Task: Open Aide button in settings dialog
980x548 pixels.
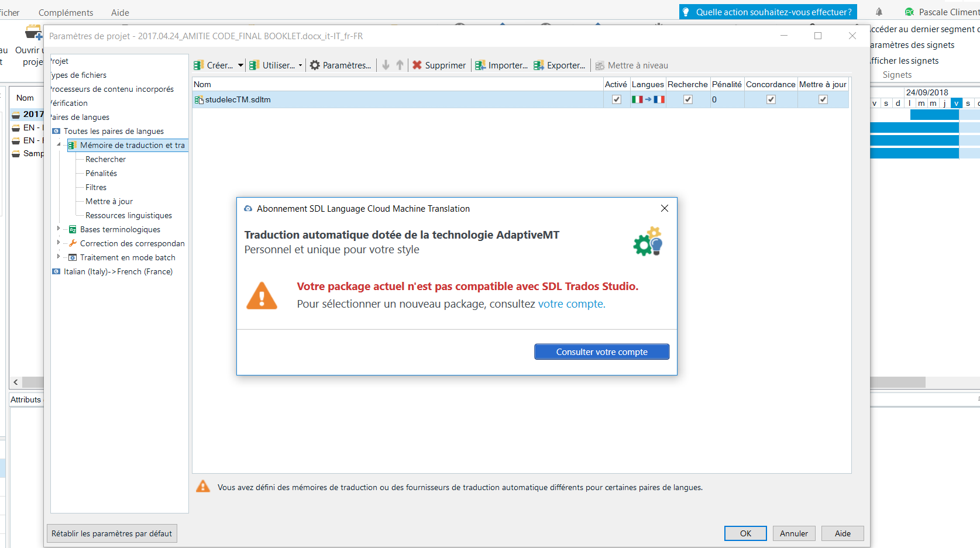Action: coord(843,533)
